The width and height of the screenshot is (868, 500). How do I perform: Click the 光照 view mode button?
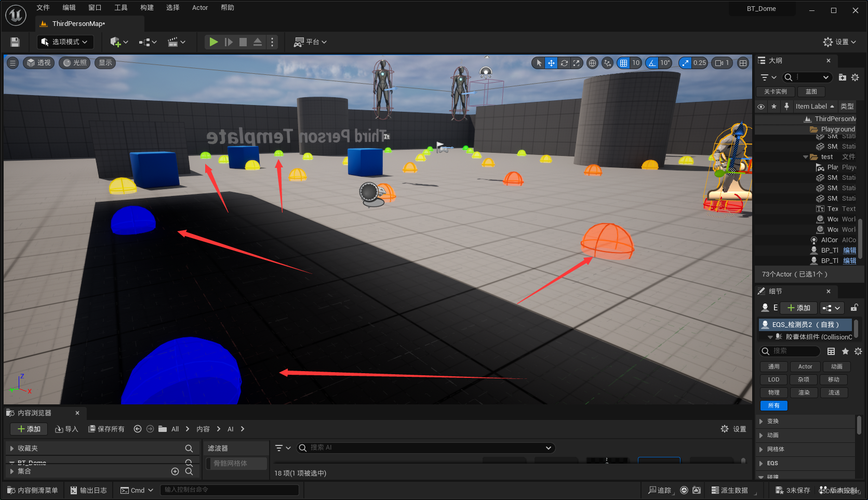pos(75,63)
